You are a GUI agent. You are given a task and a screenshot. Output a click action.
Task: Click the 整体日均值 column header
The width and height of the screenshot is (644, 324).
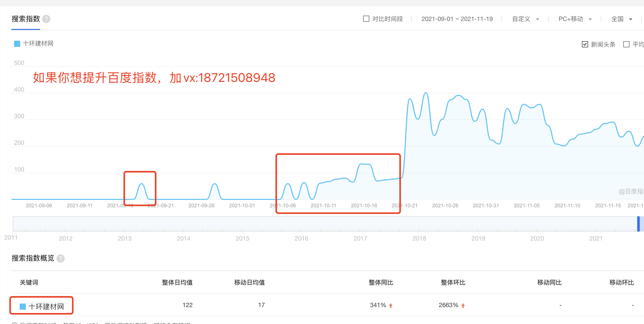(x=177, y=283)
